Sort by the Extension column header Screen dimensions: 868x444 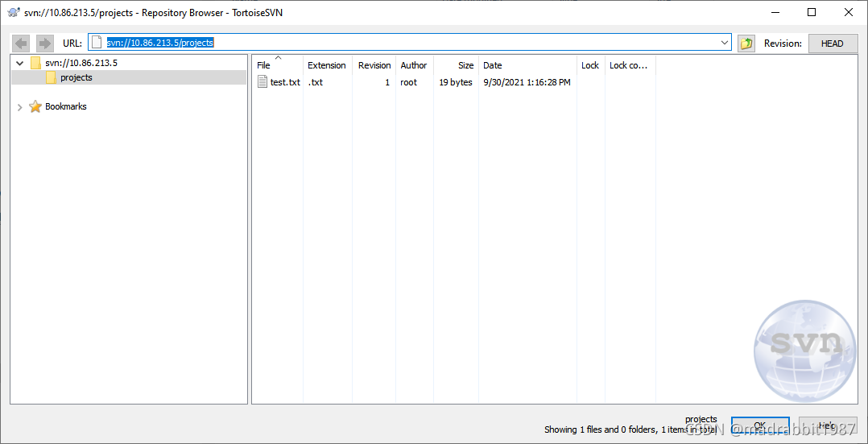click(x=328, y=65)
